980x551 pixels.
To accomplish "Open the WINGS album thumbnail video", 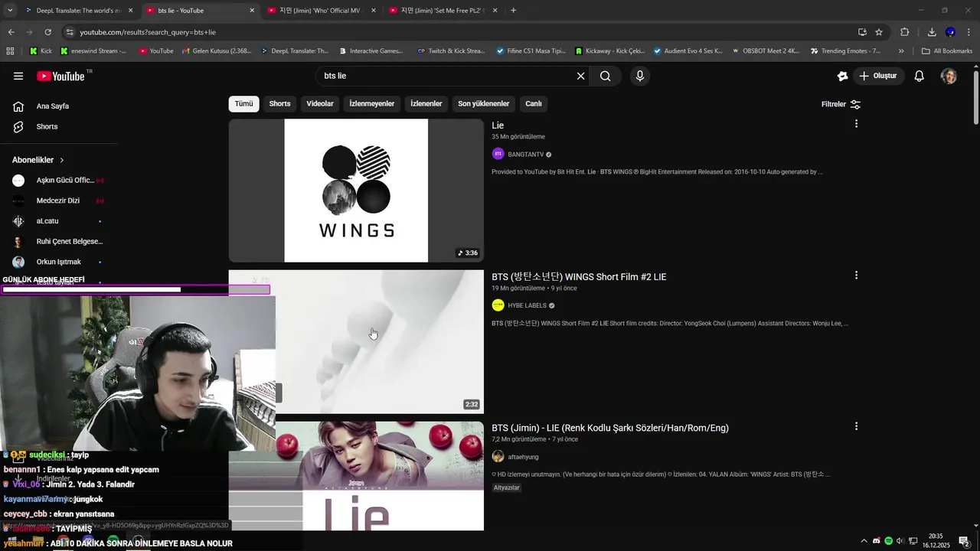I will click(x=356, y=191).
